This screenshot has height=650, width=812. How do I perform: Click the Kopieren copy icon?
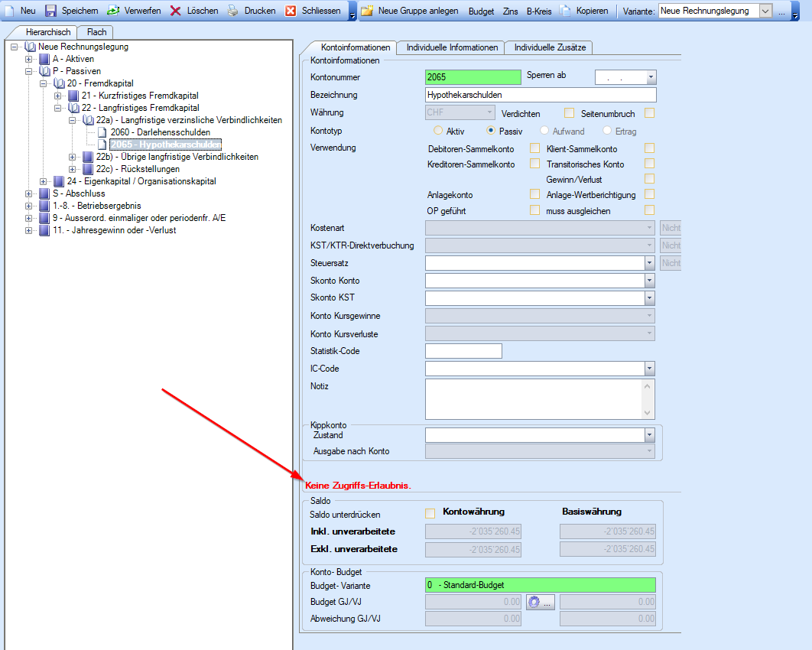(x=566, y=11)
